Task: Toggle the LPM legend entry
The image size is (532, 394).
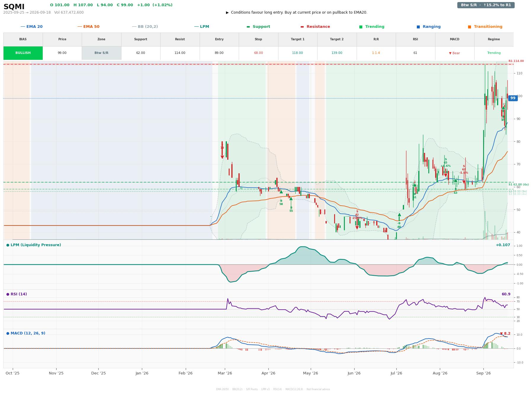Action: pos(201,27)
